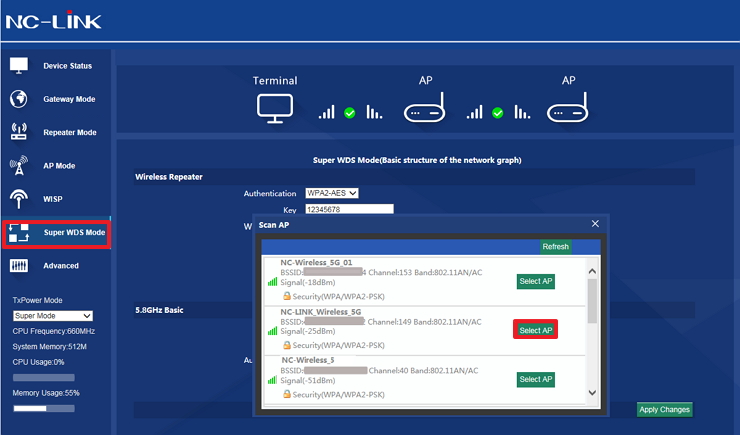Image resolution: width=740 pixels, height=435 pixels.
Task: Click the NC-LINK_Wireless_5G network name
Action: pos(320,311)
